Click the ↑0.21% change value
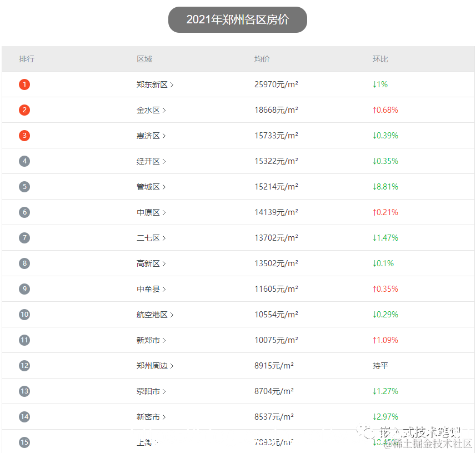Screen dimensions: 476x453 [385, 212]
